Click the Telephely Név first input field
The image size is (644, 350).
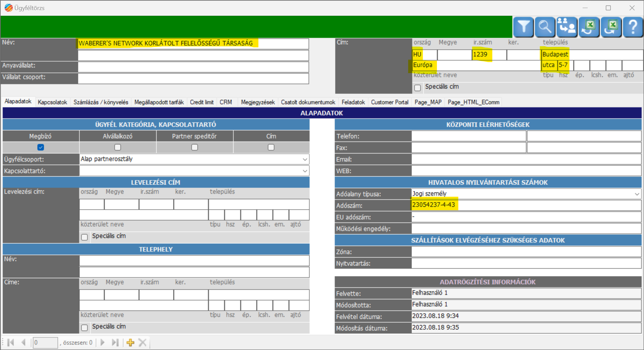tap(194, 260)
